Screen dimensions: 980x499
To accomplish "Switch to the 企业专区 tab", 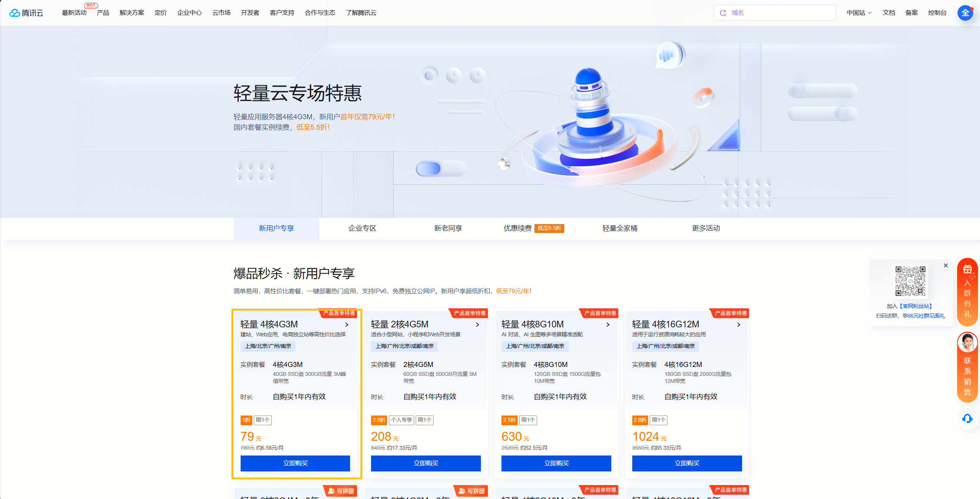I will pos(362,228).
